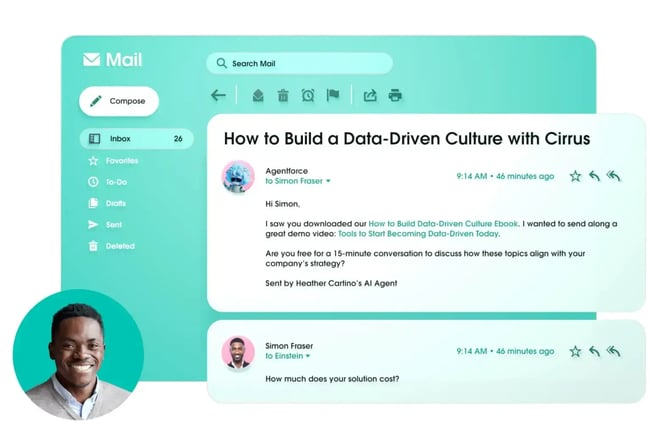Screen dimensions: 650x433
Task: Share the email with the export icon
Action: coord(370,96)
